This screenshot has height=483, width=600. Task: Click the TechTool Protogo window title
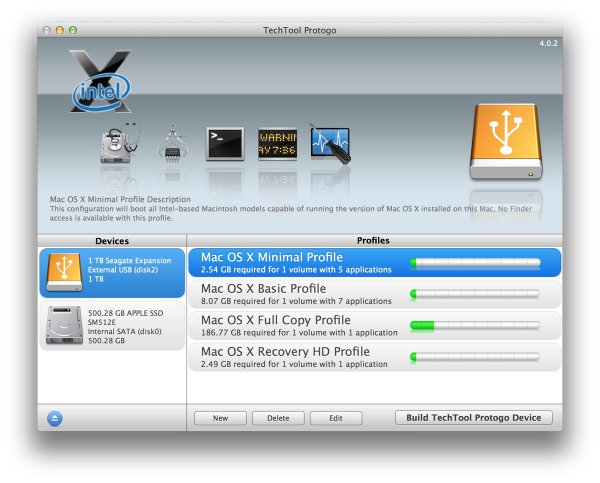pyautogui.click(x=300, y=30)
